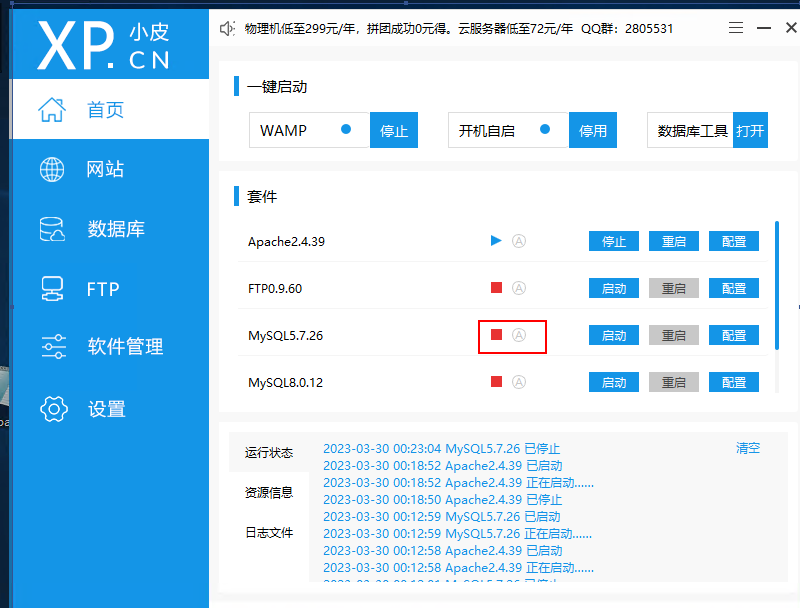Click log entry 00:12:58 Apache2.4.39 已启动
The width and height of the screenshot is (800, 608).
click(x=443, y=551)
